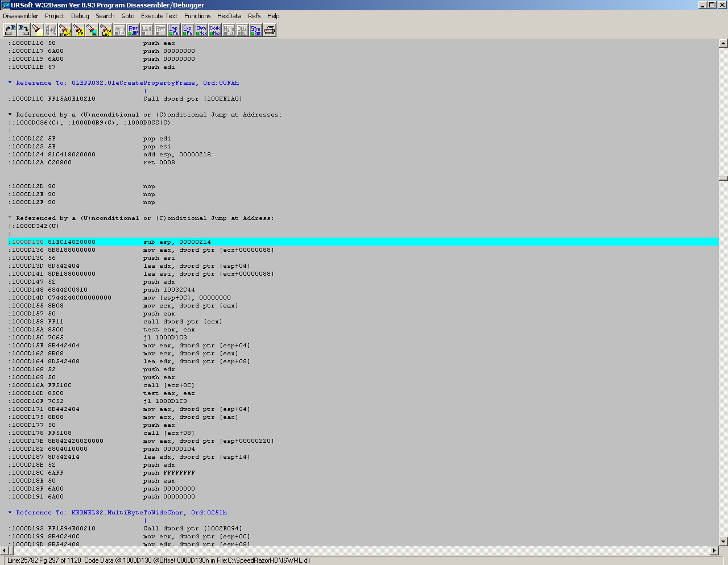The width and height of the screenshot is (728, 565).
Task: Select the highlighted line sub esp, 00000214
Action: 176,242
